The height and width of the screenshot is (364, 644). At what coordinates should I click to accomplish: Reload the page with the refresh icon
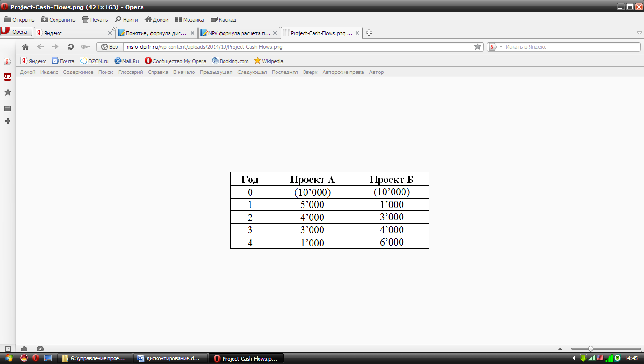point(71,47)
